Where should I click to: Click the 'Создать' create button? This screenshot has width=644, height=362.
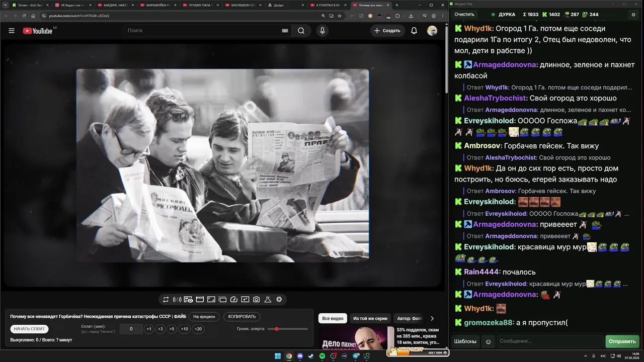(387, 31)
